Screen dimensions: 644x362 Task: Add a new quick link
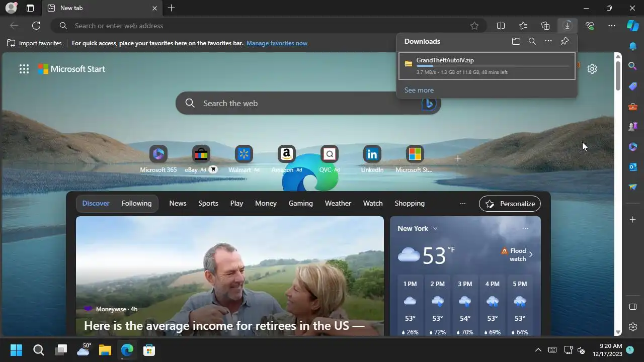pyautogui.click(x=458, y=159)
